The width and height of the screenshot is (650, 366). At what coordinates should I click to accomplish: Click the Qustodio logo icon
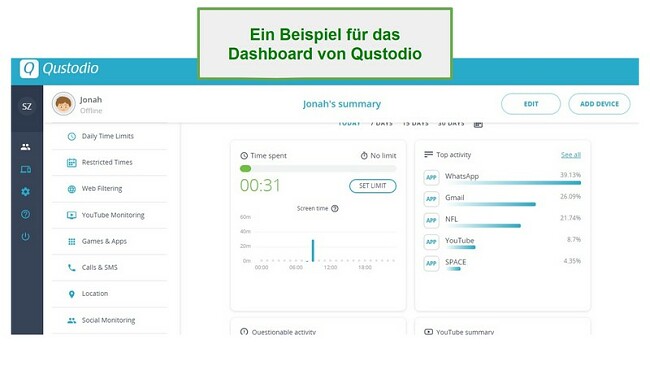(x=29, y=68)
